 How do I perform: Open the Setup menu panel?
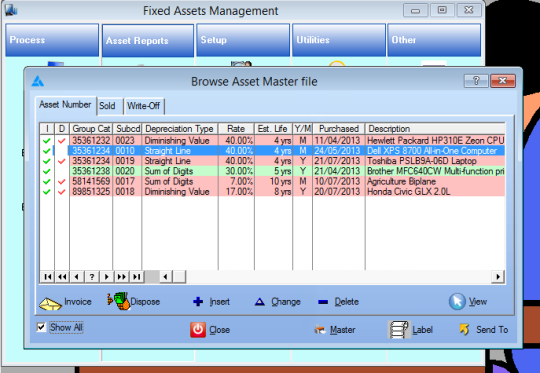243,40
